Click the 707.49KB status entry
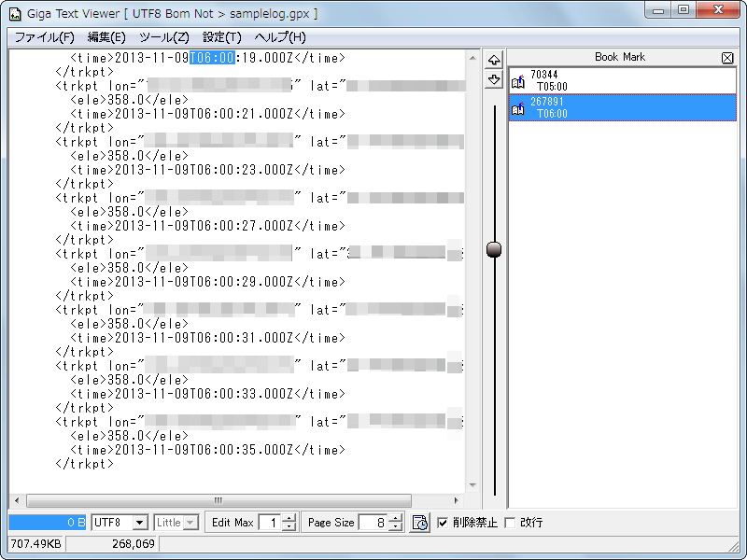Viewport: 747px width, 560px height. (36, 544)
